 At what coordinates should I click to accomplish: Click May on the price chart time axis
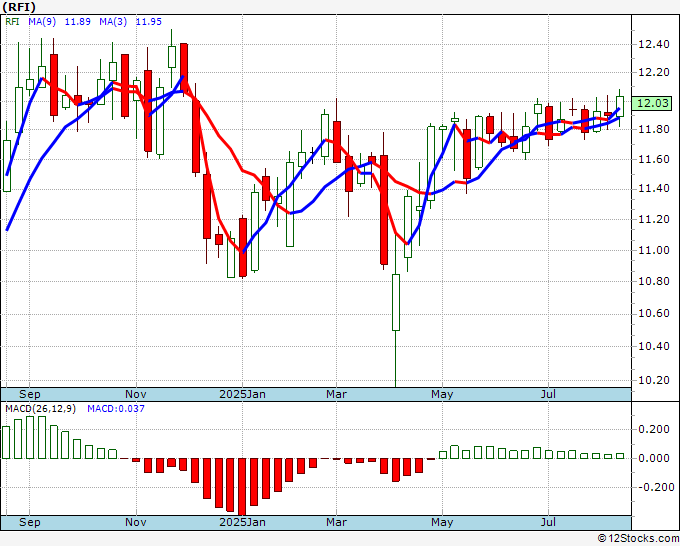442,394
